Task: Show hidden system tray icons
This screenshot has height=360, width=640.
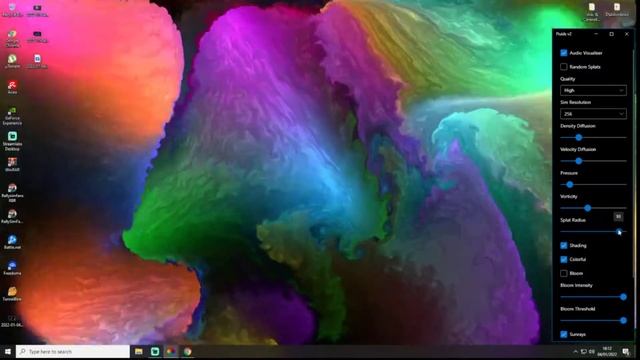Action: [x=576, y=351]
